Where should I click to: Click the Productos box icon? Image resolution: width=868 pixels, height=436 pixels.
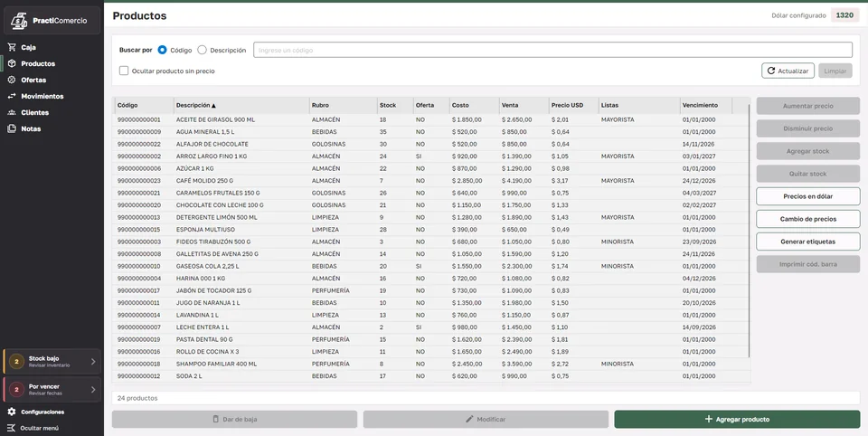pos(12,63)
